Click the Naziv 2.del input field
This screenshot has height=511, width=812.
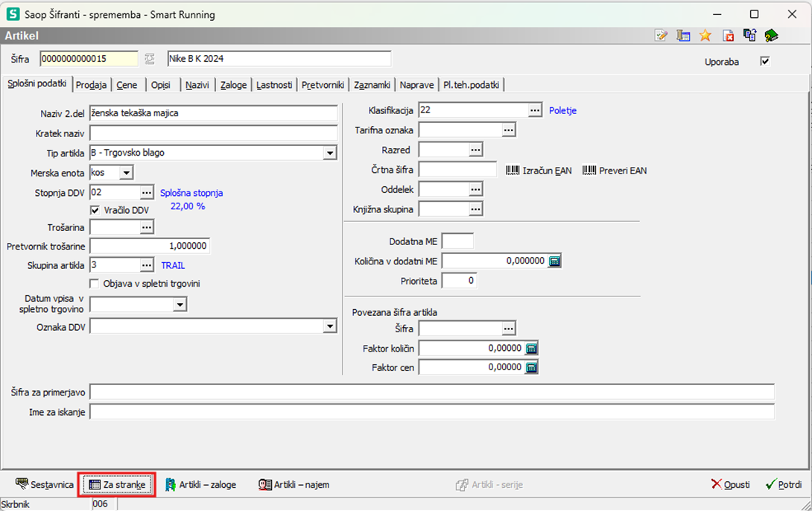point(213,113)
